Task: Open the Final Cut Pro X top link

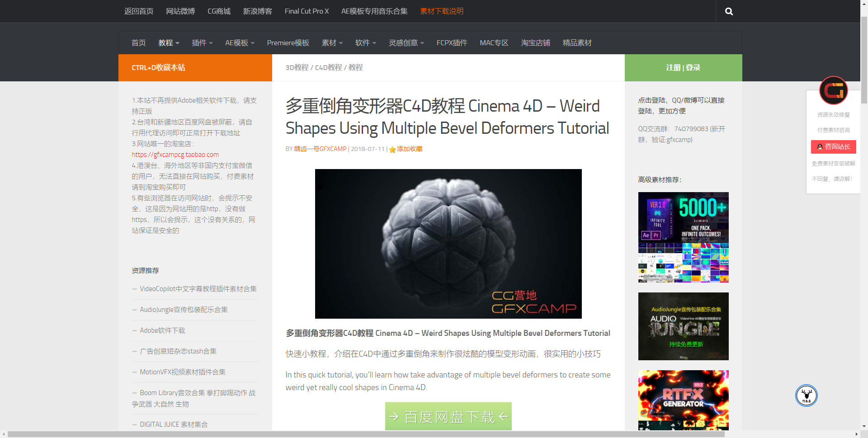Action: tap(307, 11)
